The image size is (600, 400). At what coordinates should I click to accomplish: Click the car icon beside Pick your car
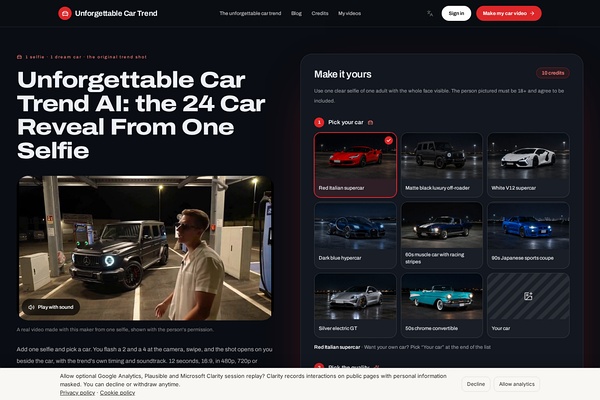[370, 122]
